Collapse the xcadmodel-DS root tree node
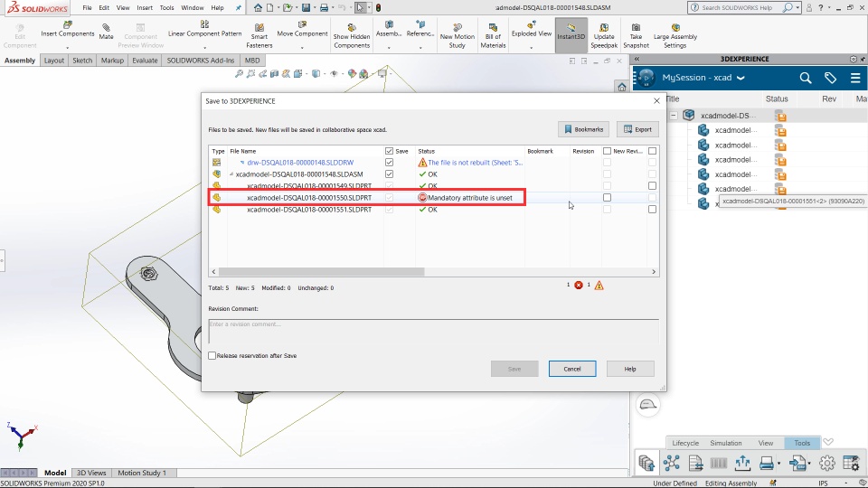868x488 pixels. coord(674,116)
